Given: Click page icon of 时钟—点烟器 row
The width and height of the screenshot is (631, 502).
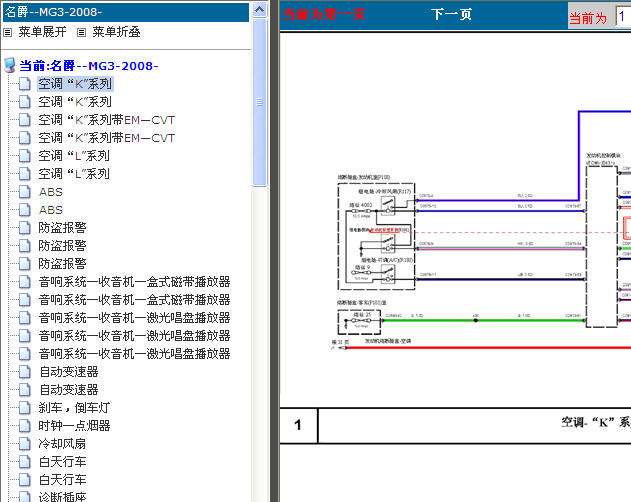Looking at the screenshot, I should (x=25, y=426).
